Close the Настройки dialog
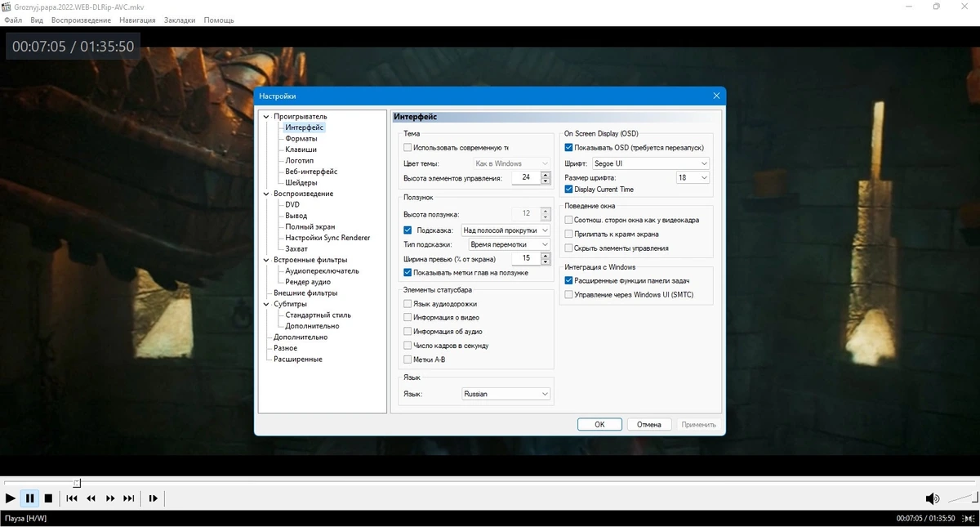Image resolution: width=980 pixels, height=527 pixels. click(x=716, y=96)
